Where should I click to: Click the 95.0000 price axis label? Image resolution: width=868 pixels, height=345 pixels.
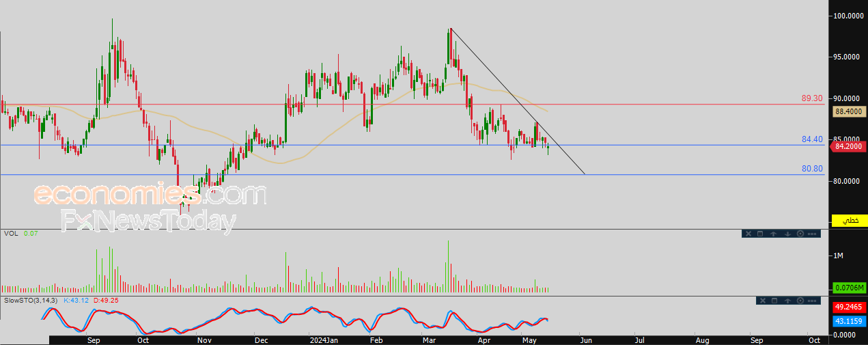848,57
